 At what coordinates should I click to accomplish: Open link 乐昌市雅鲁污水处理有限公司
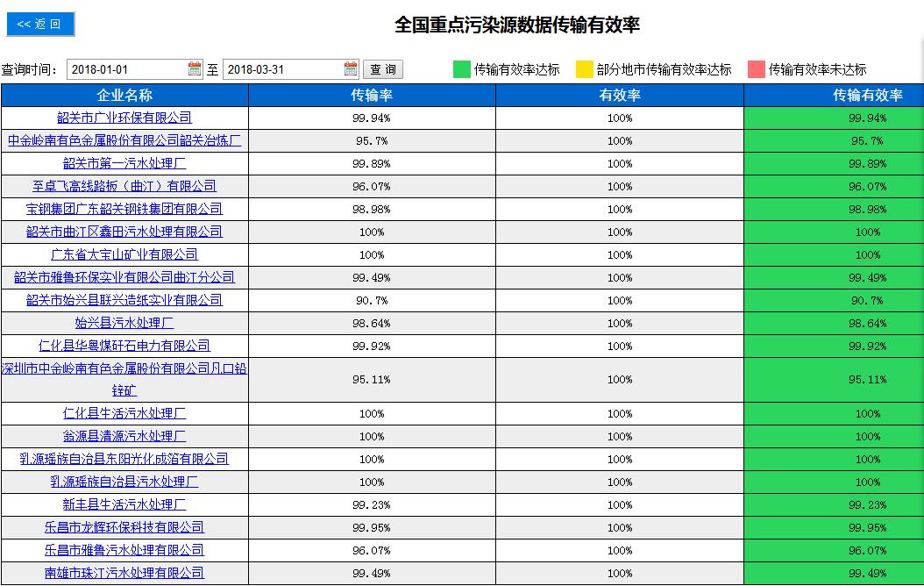click(x=124, y=551)
